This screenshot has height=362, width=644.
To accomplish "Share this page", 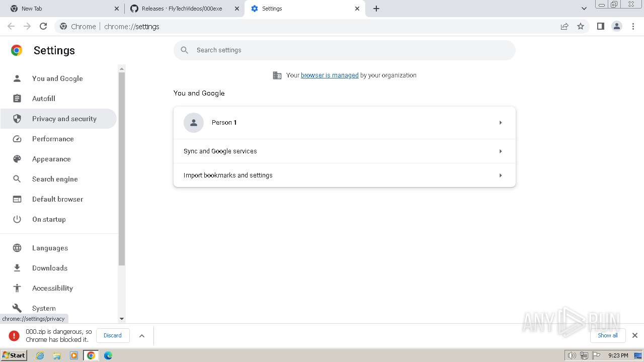I will [565, 26].
